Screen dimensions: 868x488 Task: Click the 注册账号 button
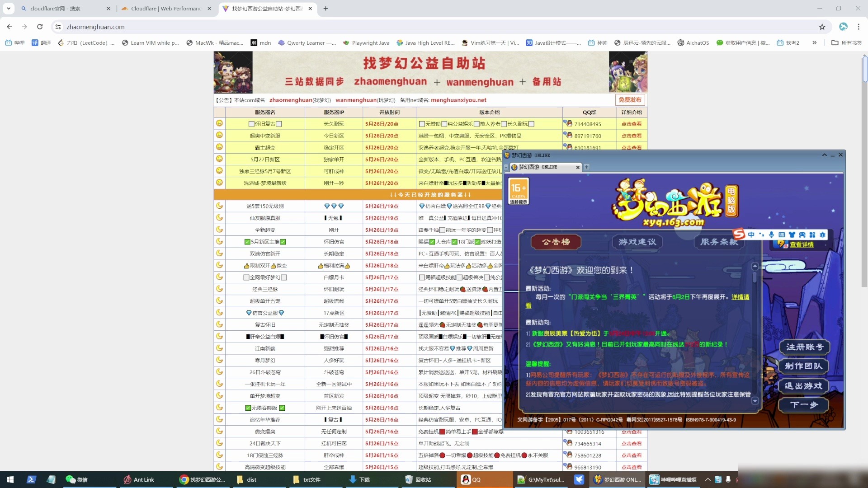[804, 347]
